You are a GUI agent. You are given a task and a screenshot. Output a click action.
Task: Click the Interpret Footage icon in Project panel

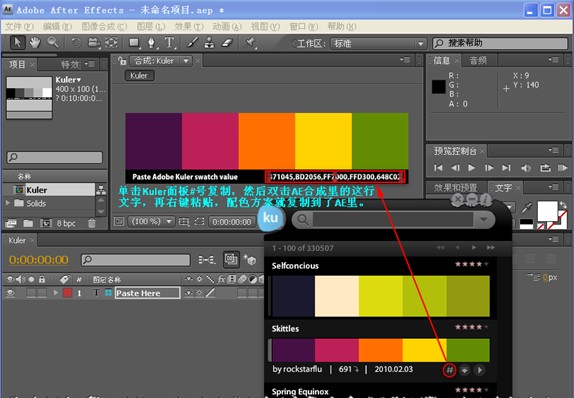point(11,223)
